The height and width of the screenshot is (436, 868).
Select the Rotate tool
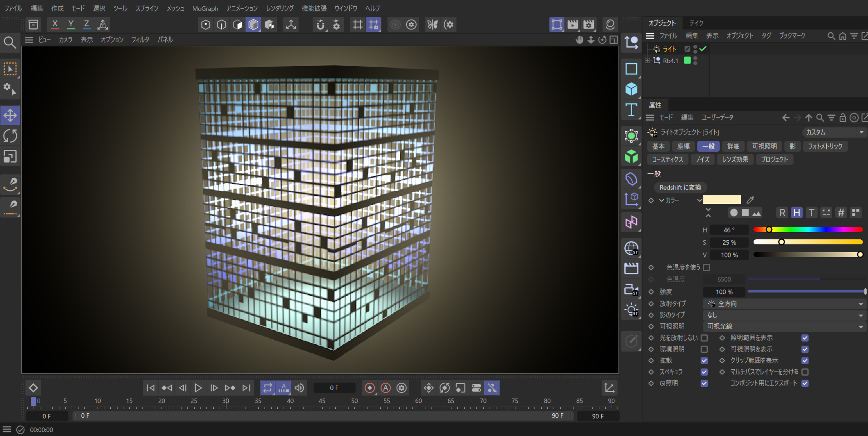[10, 136]
